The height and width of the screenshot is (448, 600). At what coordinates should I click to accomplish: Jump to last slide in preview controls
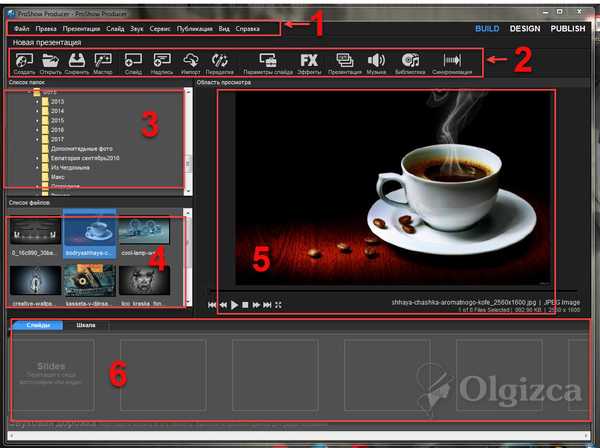[x=267, y=305]
